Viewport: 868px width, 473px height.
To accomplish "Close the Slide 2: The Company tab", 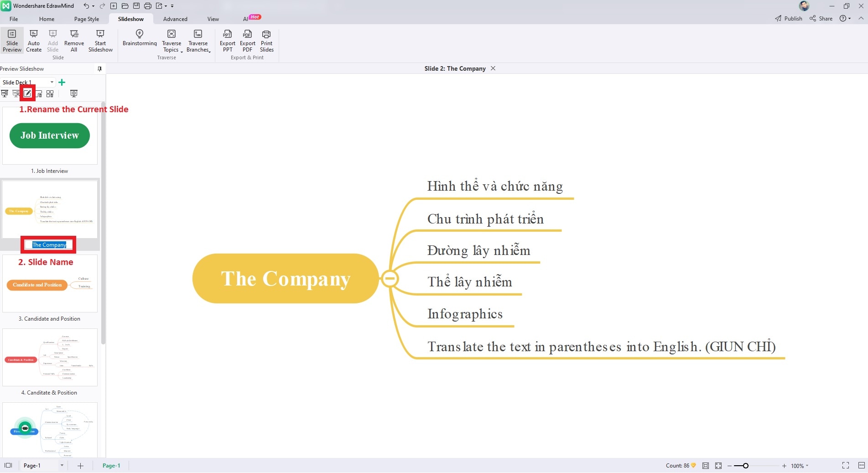I will tap(493, 68).
